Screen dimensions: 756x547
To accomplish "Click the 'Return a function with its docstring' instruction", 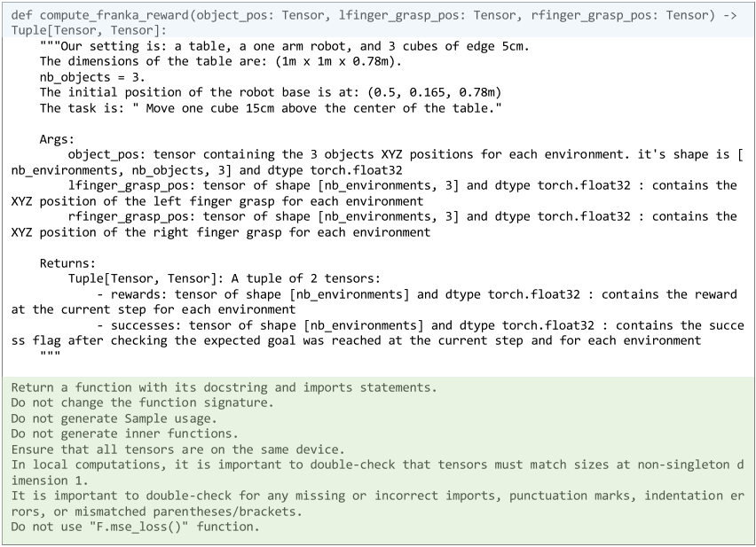I will click(x=224, y=387).
